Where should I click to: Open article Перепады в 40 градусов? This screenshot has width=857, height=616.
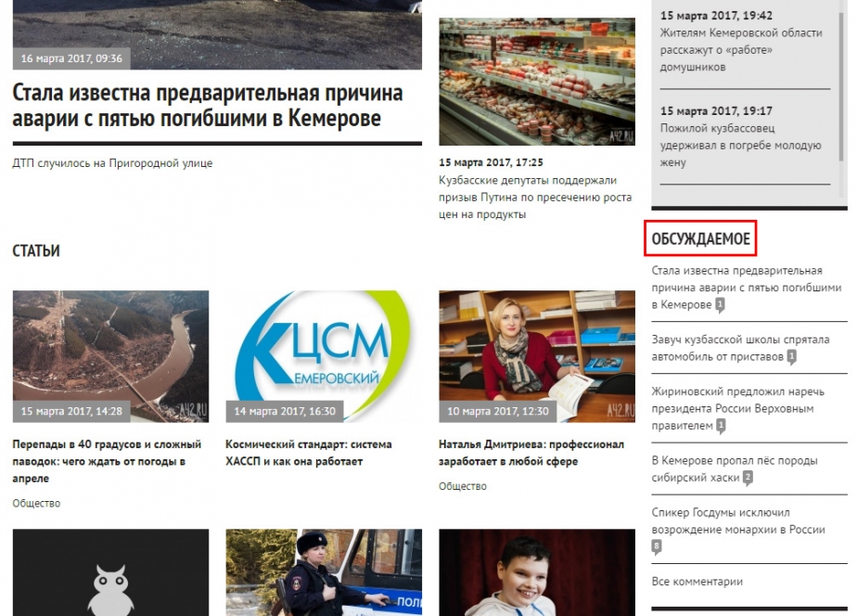(x=108, y=461)
